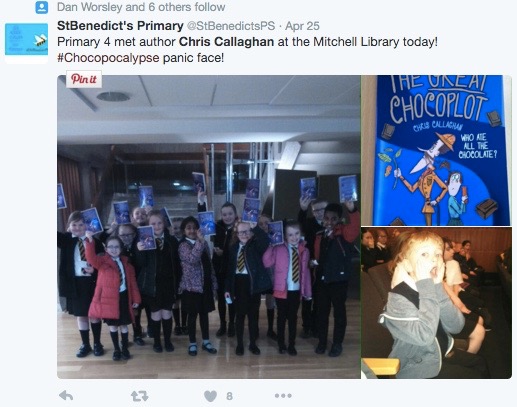View the group photo of pupils
Screen dimensions: 517x407
coord(209,227)
